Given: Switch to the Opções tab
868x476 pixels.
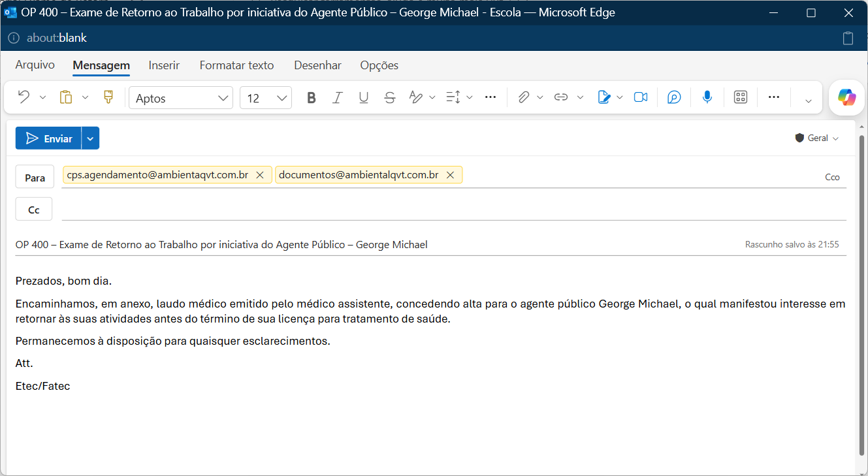Looking at the screenshot, I should (x=379, y=65).
